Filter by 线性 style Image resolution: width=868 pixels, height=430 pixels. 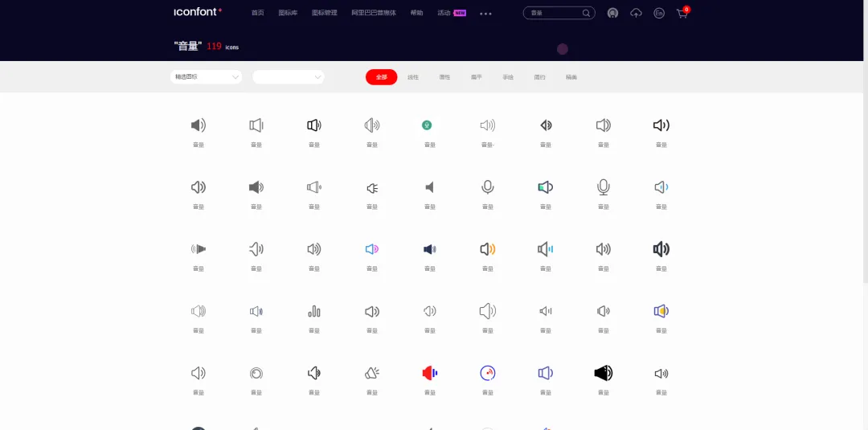(x=413, y=77)
